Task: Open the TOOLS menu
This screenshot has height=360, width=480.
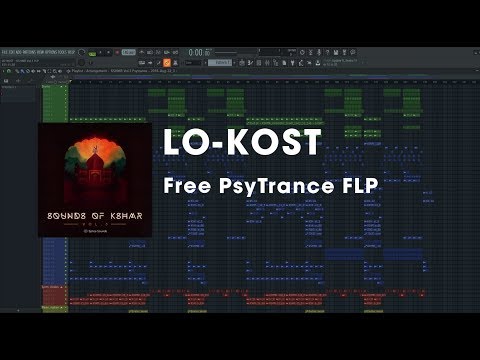Action: point(62,52)
